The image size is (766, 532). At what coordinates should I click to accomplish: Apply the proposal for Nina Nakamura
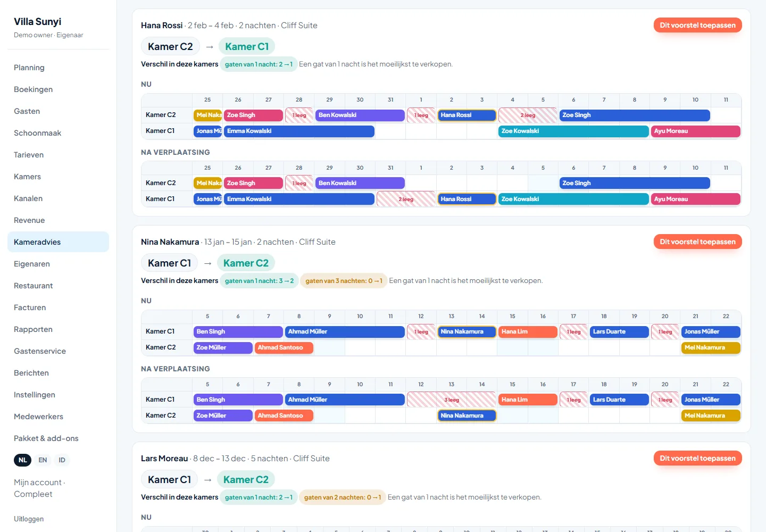point(697,242)
